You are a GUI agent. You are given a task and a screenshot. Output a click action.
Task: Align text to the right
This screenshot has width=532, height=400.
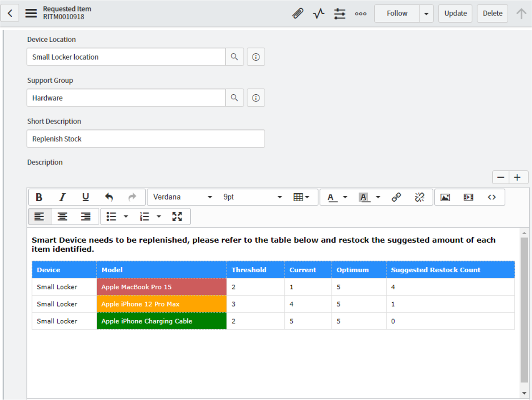pos(86,216)
